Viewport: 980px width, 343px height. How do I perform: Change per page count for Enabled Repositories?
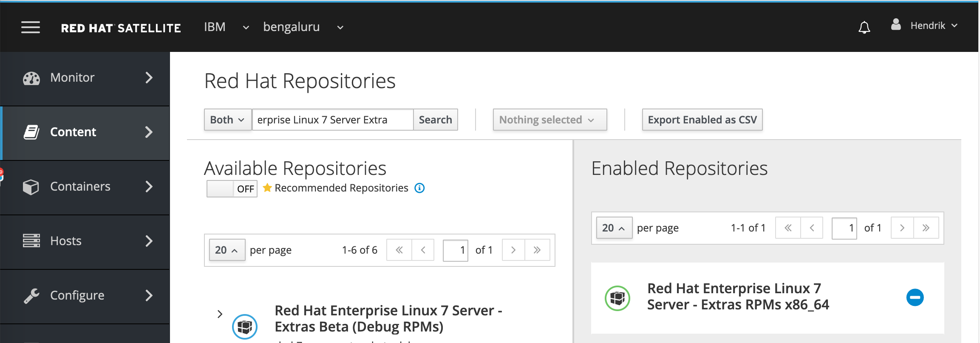pos(614,228)
